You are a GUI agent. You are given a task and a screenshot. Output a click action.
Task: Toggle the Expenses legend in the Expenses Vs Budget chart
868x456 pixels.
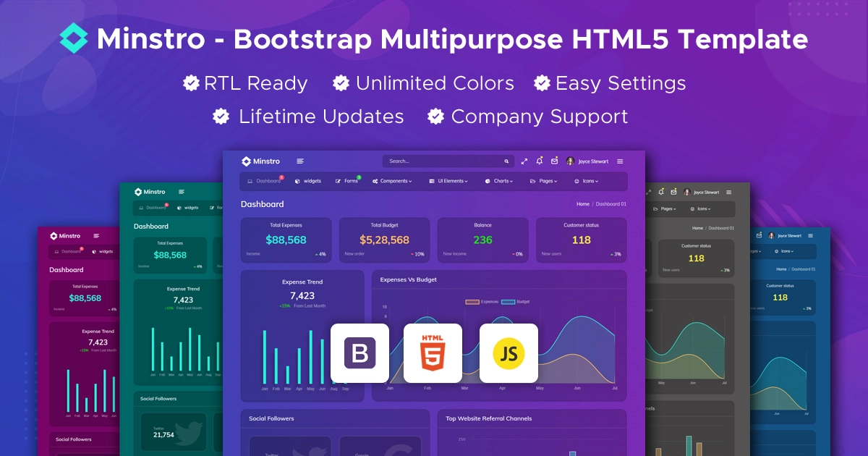(x=482, y=301)
